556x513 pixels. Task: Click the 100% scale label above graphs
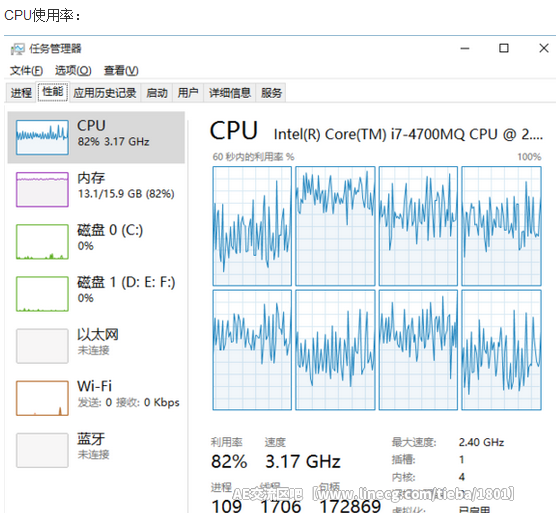529,157
